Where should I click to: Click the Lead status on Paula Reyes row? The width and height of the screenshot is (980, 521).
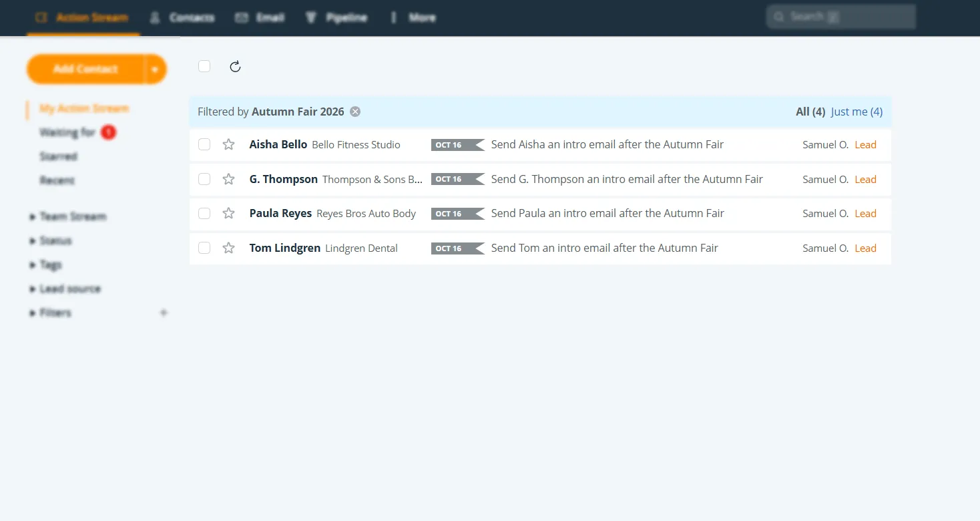(x=865, y=214)
